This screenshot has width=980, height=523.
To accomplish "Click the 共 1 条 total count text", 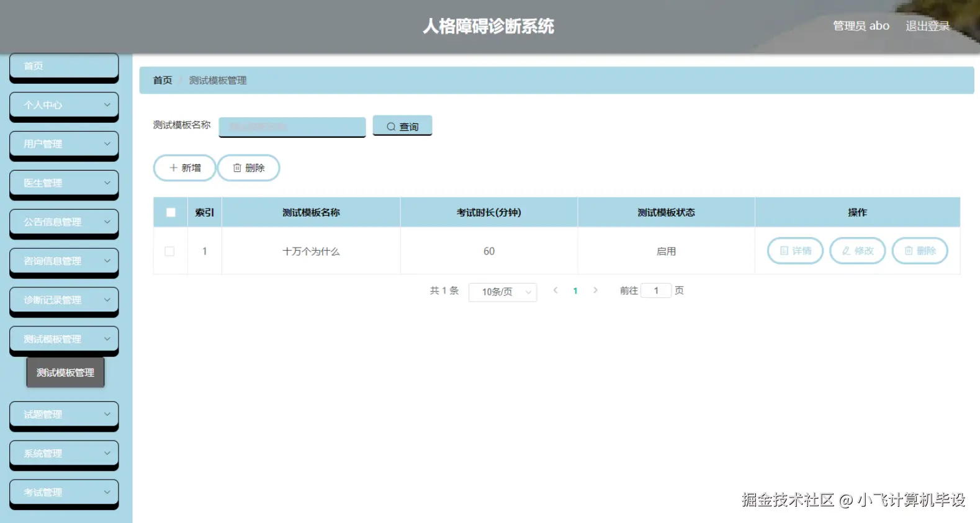I will pos(444,290).
